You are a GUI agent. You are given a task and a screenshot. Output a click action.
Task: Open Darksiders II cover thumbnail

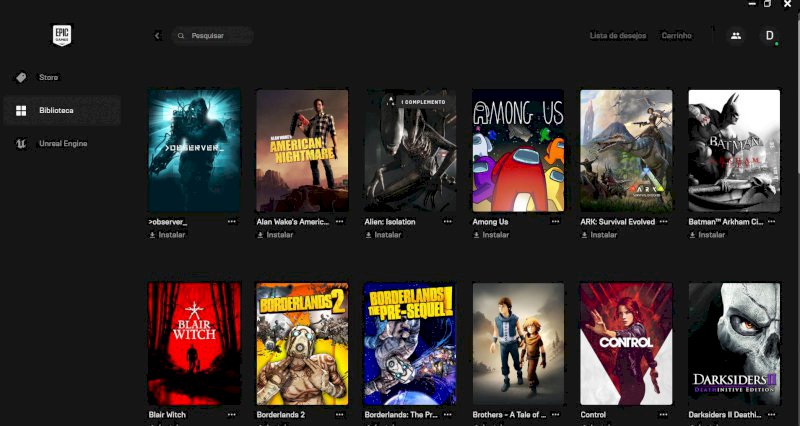point(734,344)
